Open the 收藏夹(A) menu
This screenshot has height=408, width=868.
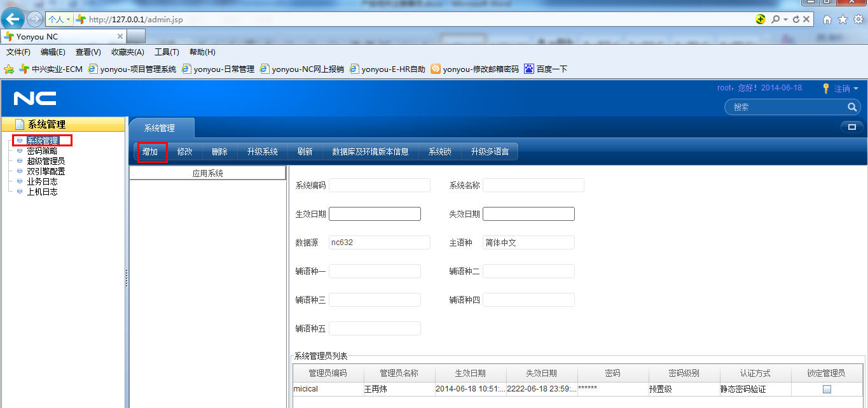coord(128,52)
